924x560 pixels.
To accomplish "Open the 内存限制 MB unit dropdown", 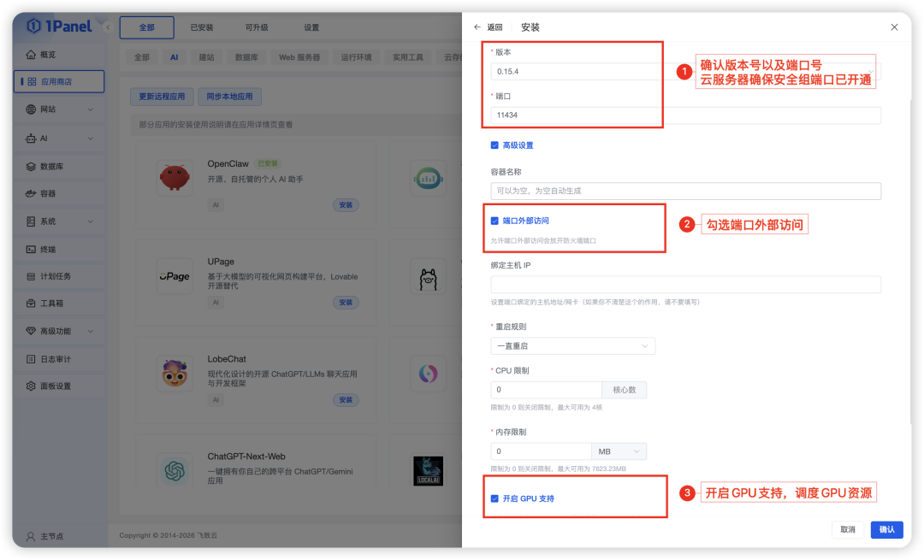I will (619, 451).
